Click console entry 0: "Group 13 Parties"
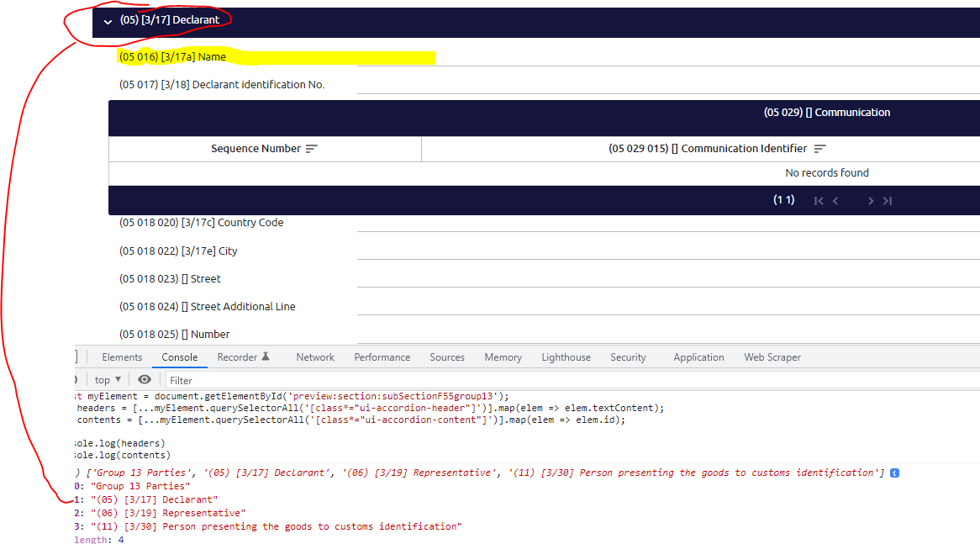 tap(133, 487)
